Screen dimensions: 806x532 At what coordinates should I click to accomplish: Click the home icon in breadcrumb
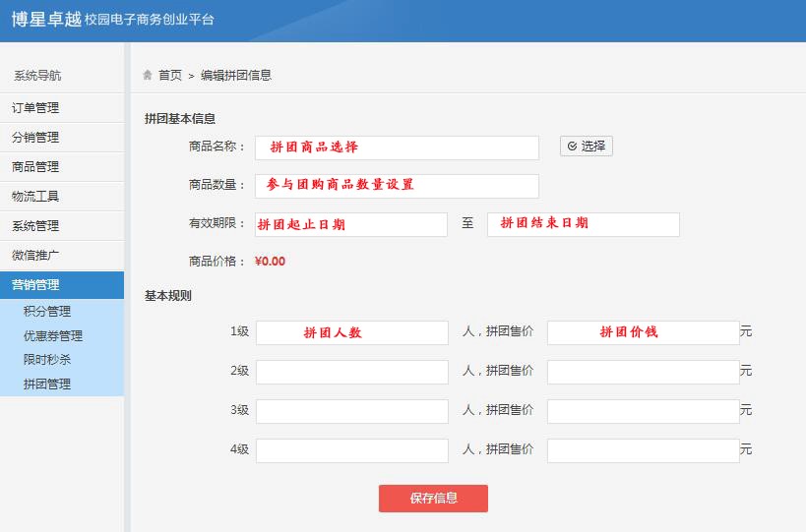pyautogui.click(x=148, y=75)
